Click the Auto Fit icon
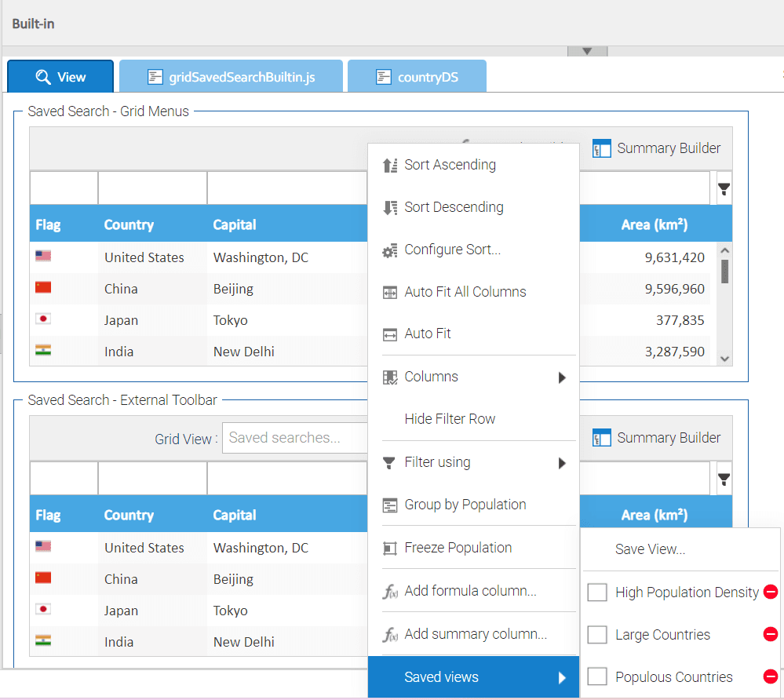Screen dimensions: 784x700 (390, 334)
